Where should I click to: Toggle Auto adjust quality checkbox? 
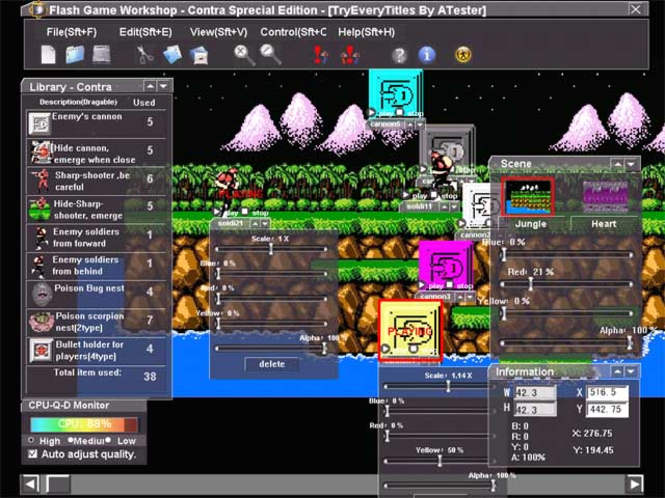[33, 454]
